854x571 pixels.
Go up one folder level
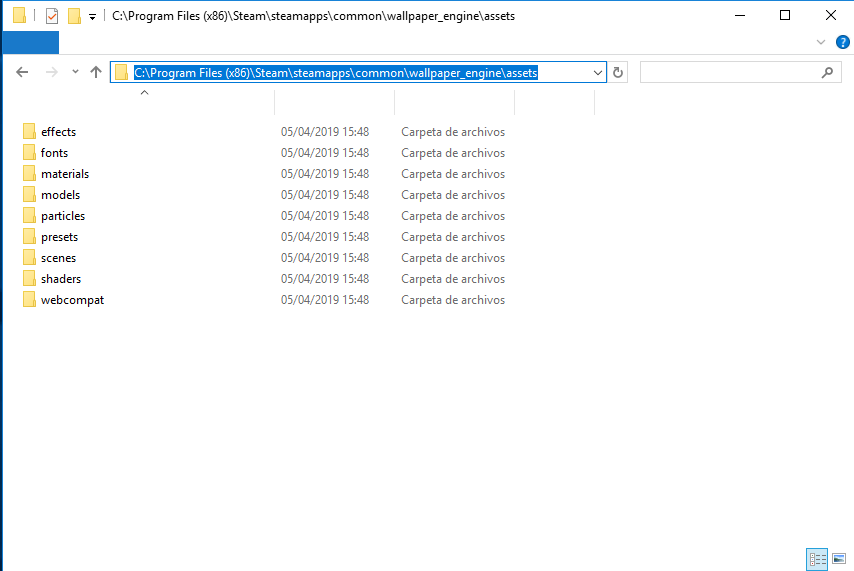[96, 72]
